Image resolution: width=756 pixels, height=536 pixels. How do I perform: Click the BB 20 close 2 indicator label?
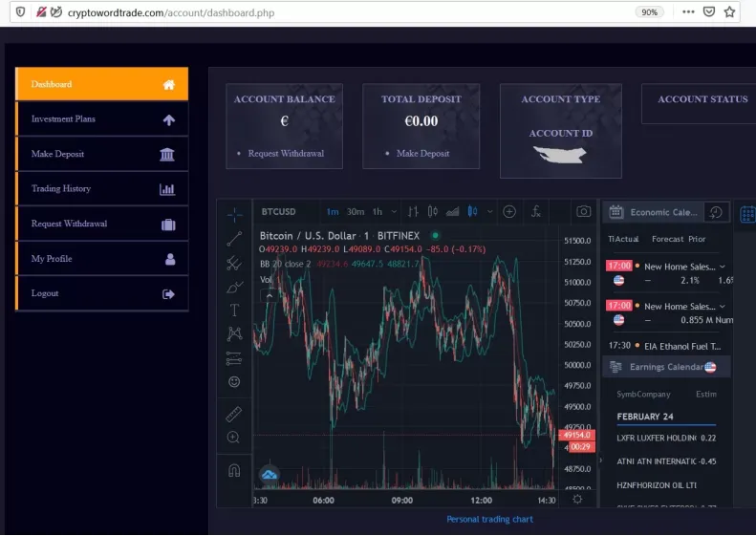(285, 264)
